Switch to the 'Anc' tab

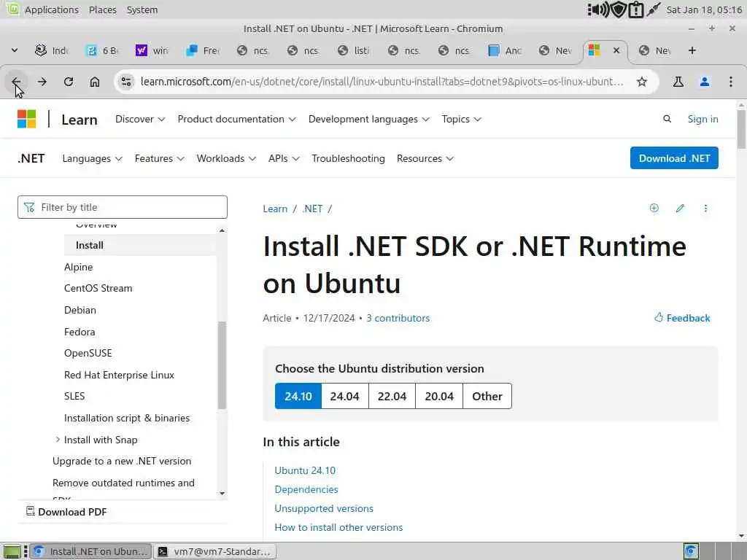click(505, 50)
